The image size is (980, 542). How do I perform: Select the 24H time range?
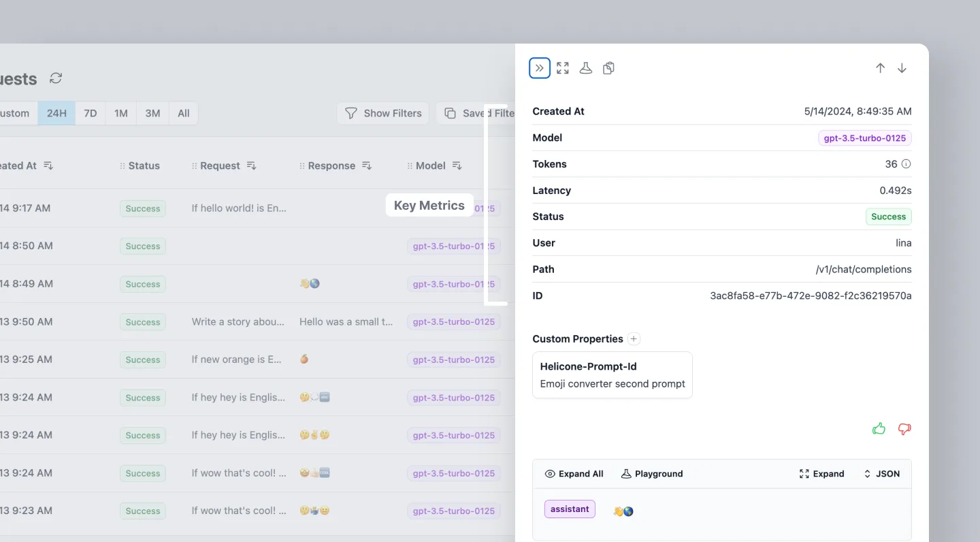point(56,113)
